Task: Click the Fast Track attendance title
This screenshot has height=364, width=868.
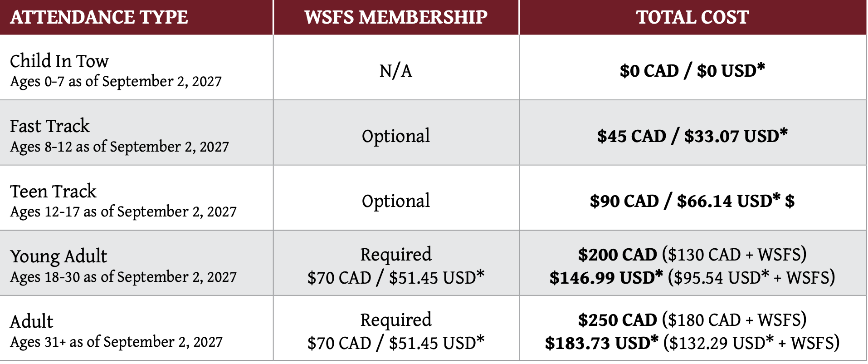Action: tap(50, 126)
